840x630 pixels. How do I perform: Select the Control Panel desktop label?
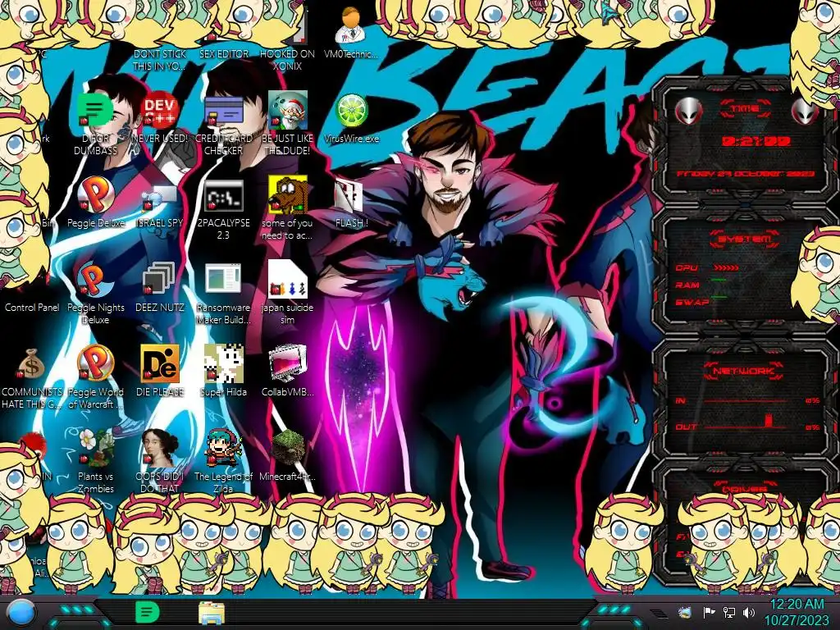point(32,308)
